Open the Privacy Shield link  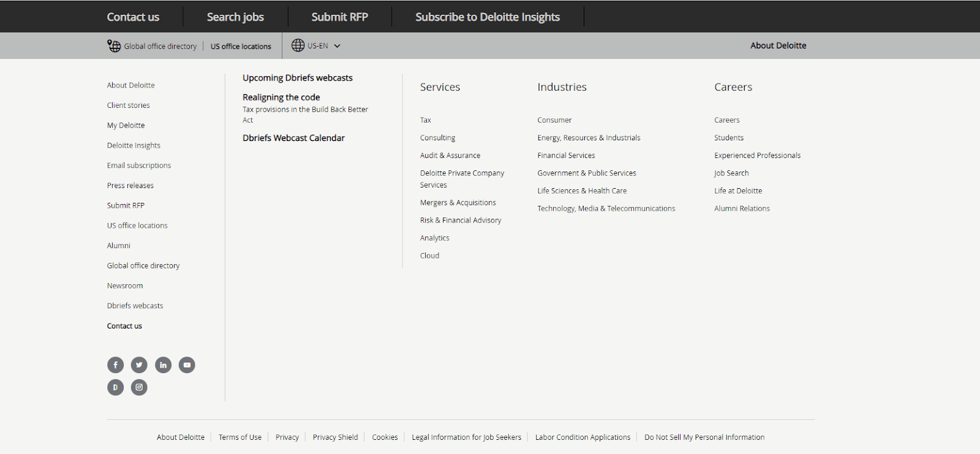point(335,437)
